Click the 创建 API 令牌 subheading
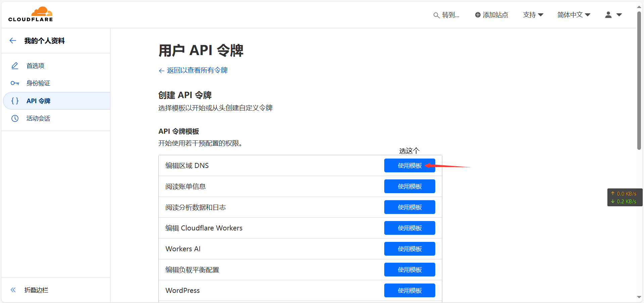644x303 pixels. 185,95
